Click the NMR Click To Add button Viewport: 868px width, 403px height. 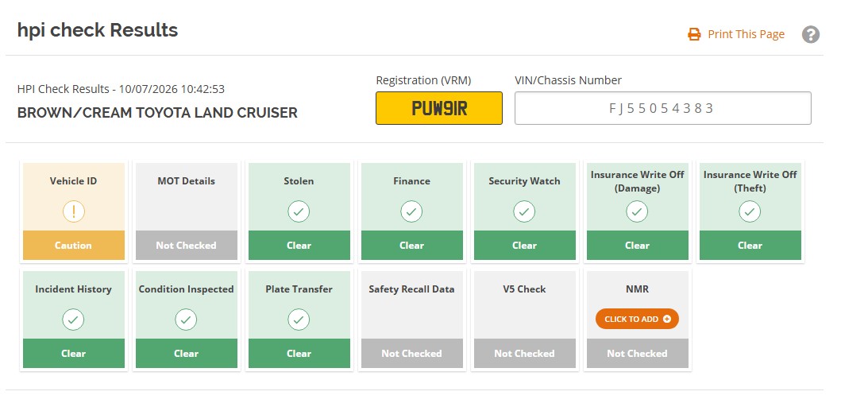click(637, 319)
